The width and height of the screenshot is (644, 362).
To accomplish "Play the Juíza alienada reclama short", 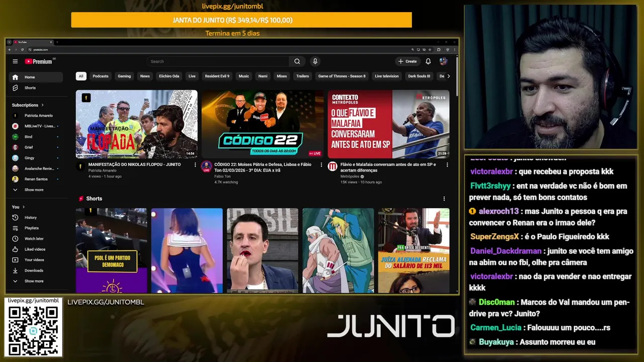I will 414,250.
